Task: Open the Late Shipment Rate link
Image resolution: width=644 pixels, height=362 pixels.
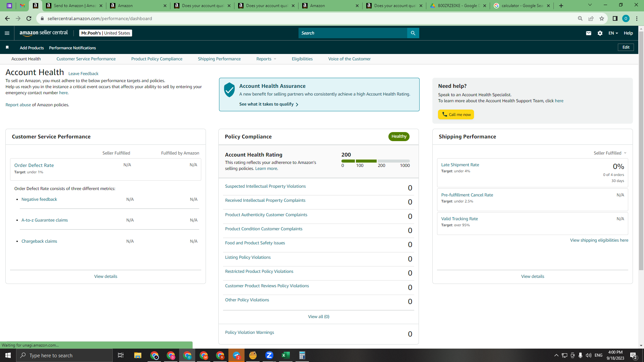Action: click(x=460, y=165)
